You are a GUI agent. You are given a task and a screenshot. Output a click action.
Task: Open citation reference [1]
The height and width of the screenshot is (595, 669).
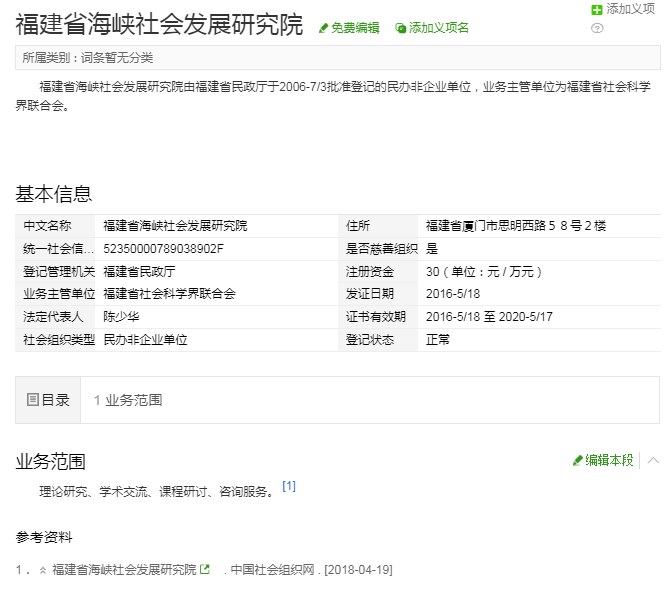(289, 486)
